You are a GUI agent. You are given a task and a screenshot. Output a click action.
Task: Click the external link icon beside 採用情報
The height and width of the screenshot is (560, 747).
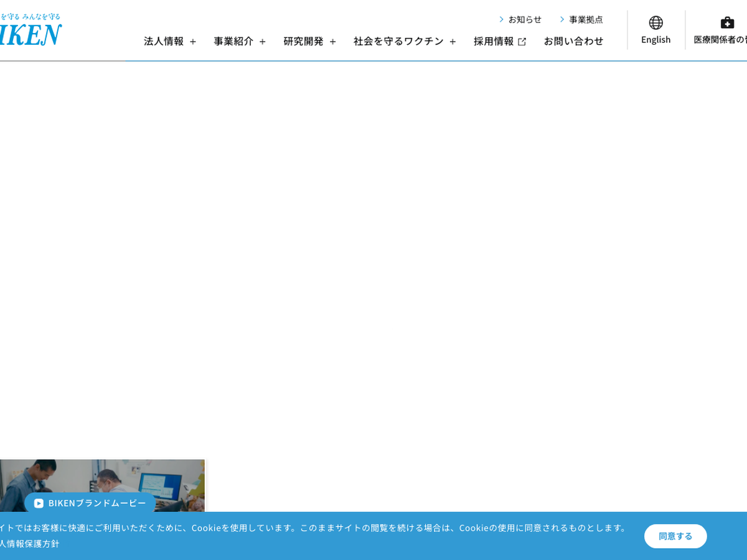pyautogui.click(x=522, y=42)
